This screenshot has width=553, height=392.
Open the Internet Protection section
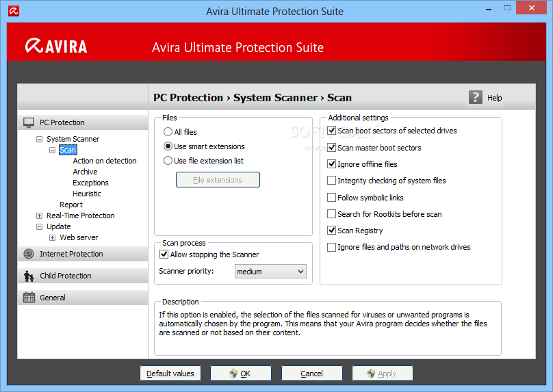(x=83, y=254)
